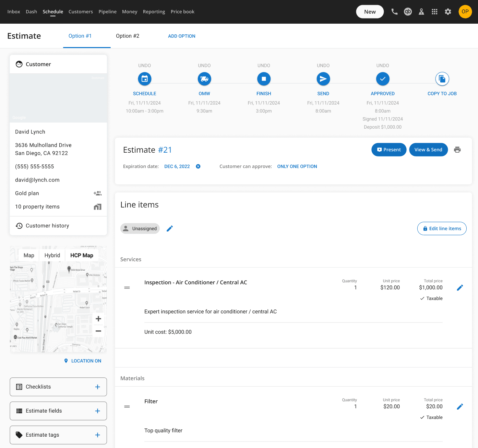
Task: Clear expiration date with the x icon
Action: 198,166
